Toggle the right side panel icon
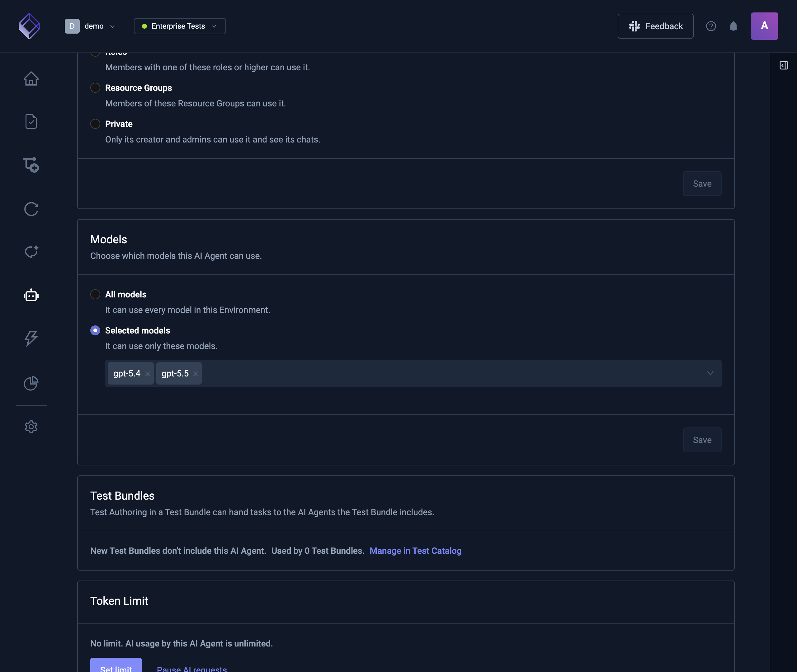 784,66
